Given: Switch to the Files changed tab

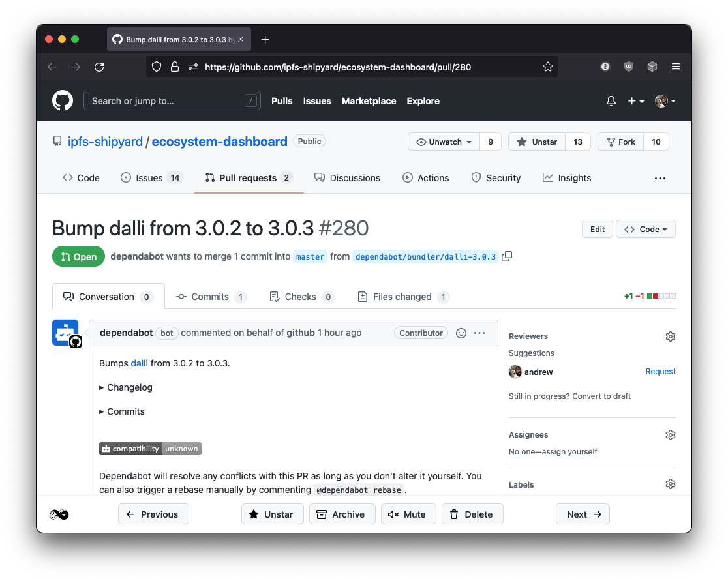Looking at the screenshot, I should (403, 297).
